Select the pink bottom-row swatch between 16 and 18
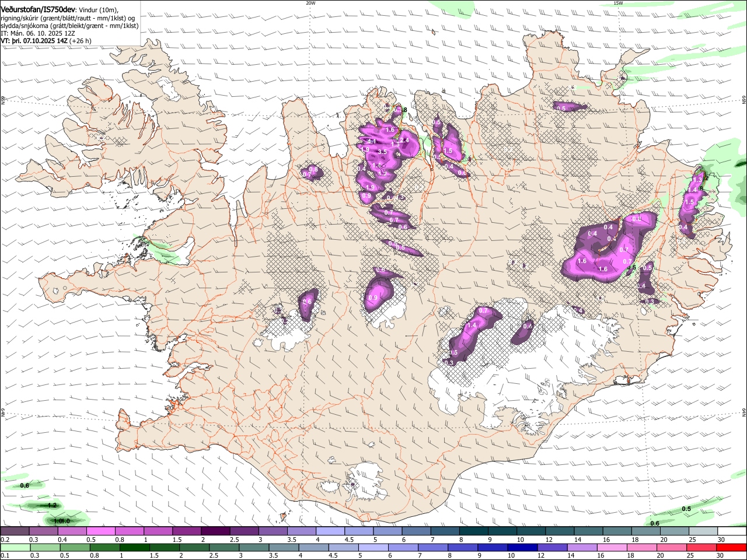 (x=612, y=547)
